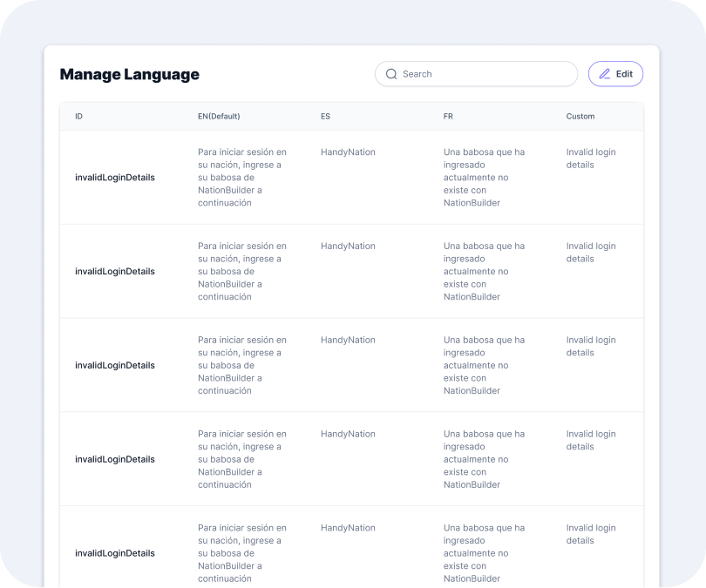Click the pencil icon on Edit button
The image size is (706, 588).
[x=604, y=74]
